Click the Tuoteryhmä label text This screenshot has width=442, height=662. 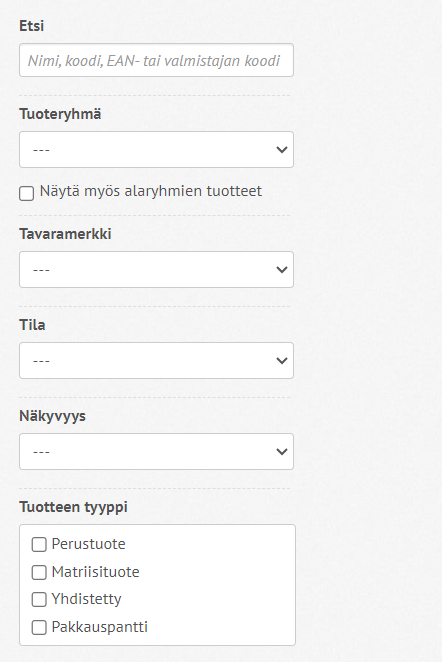(x=60, y=114)
